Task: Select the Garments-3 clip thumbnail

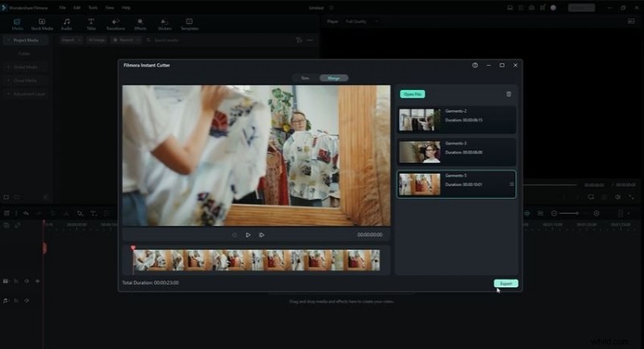Action: coord(419,152)
